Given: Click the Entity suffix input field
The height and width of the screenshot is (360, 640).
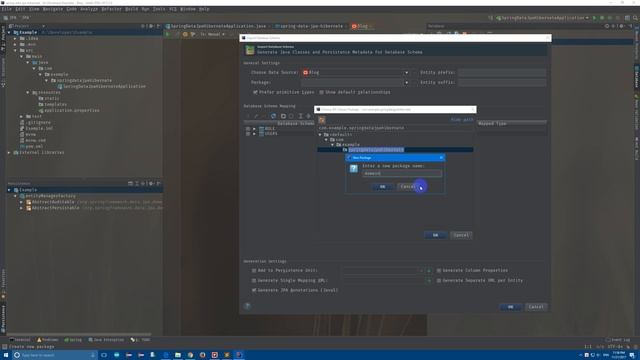Looking at the screenshot, I should pos(502,82).
